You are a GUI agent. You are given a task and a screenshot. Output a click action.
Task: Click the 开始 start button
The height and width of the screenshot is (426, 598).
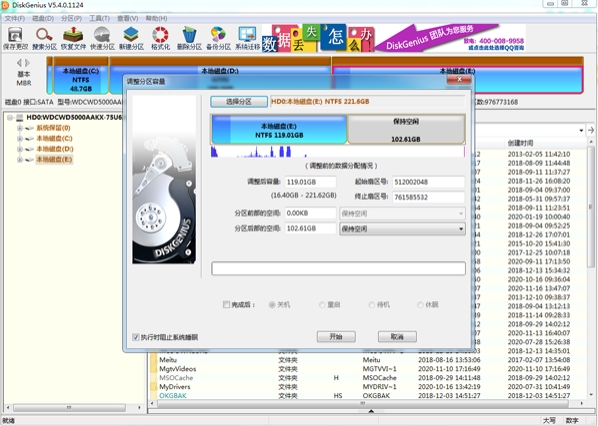(x=336, y=336)
